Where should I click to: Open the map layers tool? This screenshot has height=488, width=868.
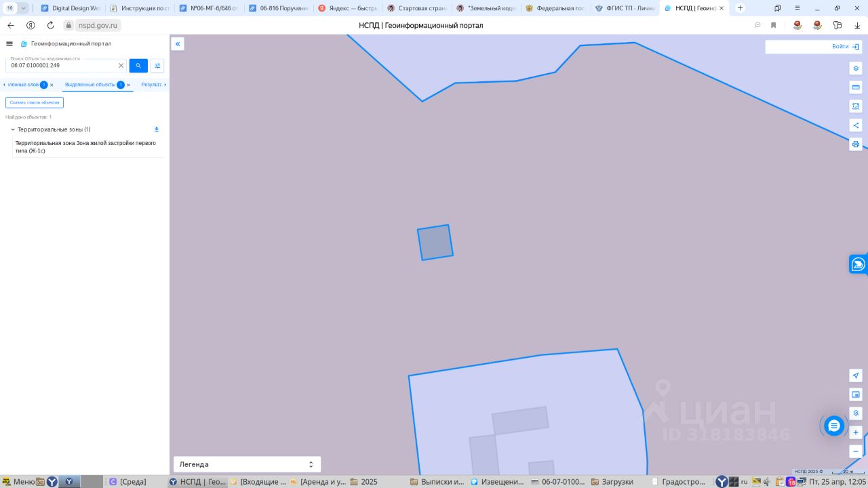tap(856, 68)
